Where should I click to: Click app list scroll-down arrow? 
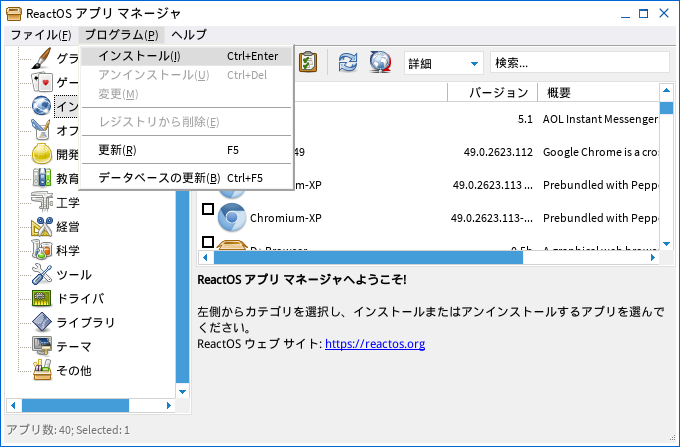(x=666, y=244)
